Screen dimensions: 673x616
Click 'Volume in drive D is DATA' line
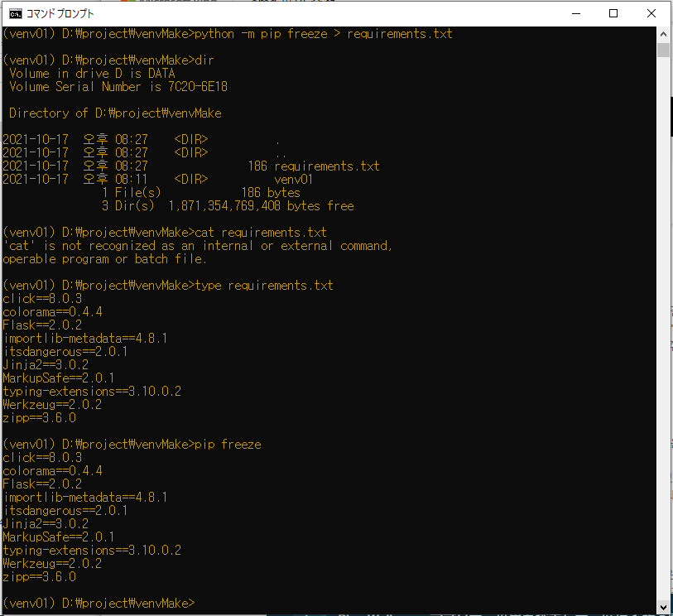(x=92, y=74)
